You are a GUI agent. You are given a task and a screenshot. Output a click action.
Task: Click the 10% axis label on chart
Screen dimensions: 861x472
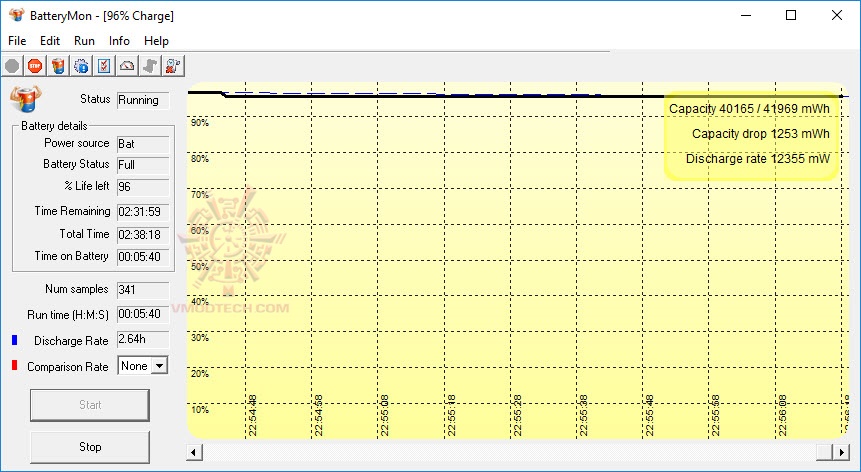click(200, 409)
